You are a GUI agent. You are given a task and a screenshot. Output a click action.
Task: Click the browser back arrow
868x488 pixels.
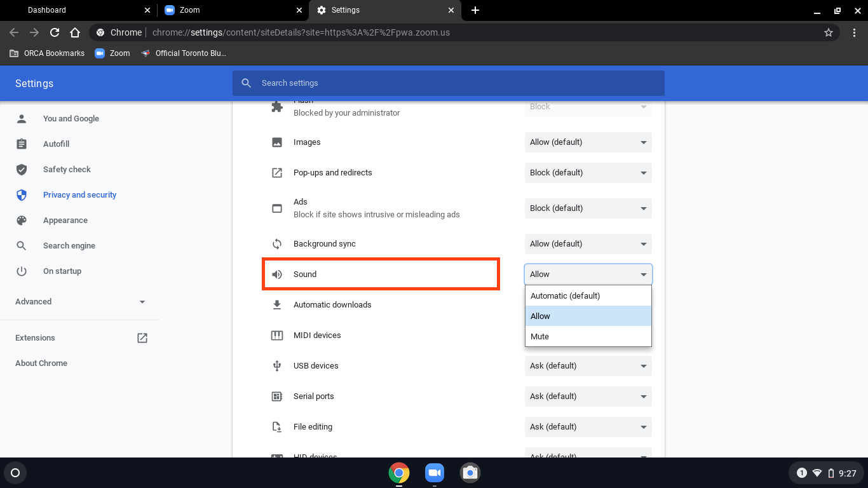(x=14, y=32)
